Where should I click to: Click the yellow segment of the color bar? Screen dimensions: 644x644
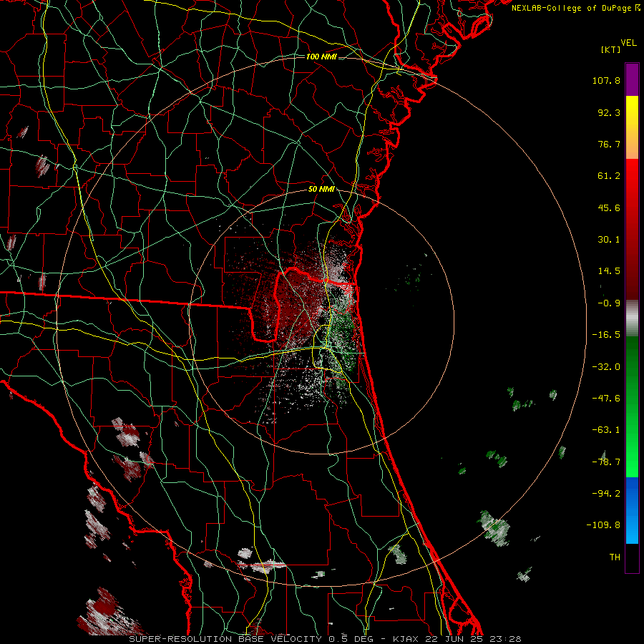(632, 127)
